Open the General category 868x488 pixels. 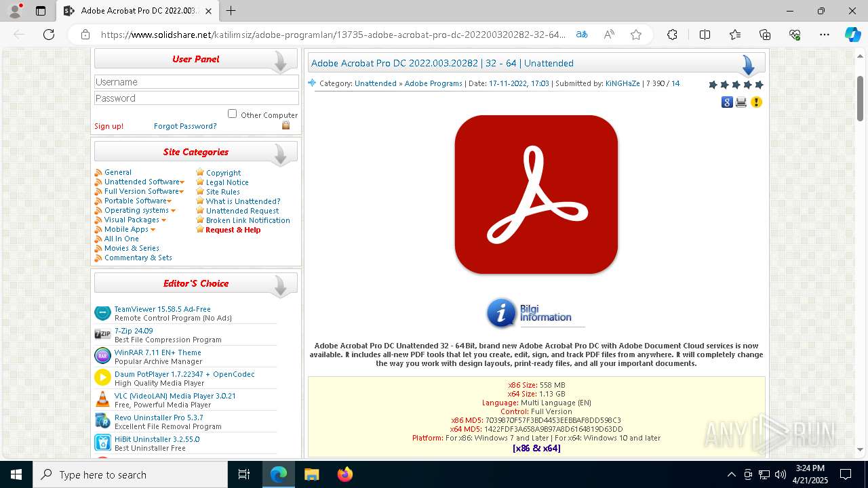118,173
